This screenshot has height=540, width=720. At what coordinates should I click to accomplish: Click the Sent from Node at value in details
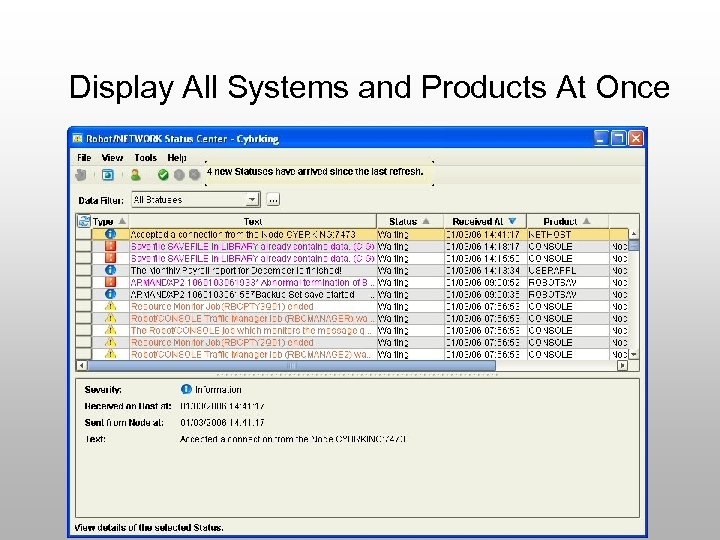click(x=222, y=422)
